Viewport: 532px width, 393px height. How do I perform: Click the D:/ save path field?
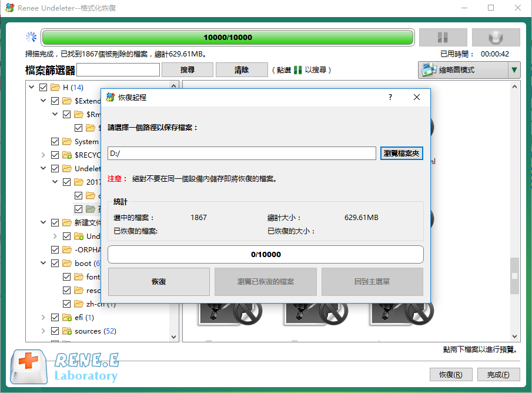point(242,154)
